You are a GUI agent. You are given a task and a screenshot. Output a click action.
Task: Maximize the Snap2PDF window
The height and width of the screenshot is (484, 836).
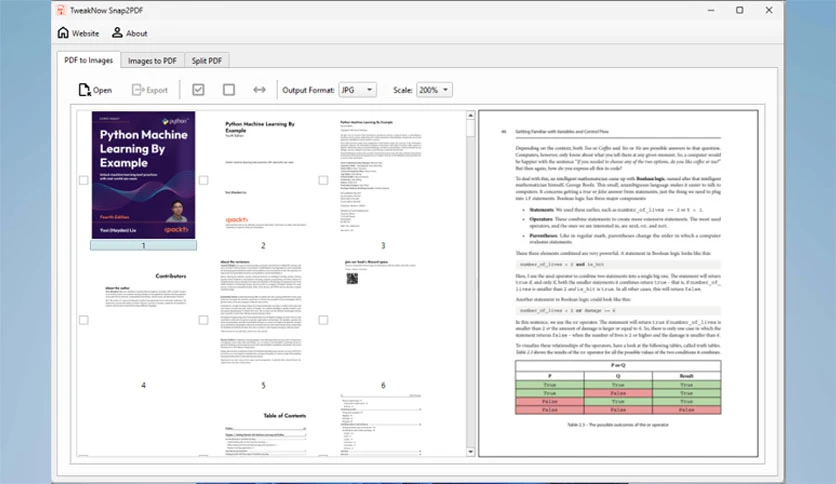point(739,10)
